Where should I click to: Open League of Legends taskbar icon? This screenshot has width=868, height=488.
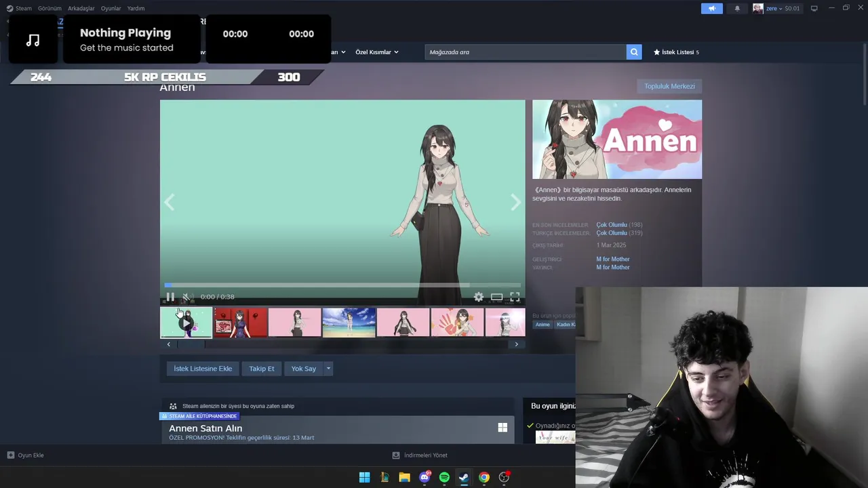click(384, 477)
